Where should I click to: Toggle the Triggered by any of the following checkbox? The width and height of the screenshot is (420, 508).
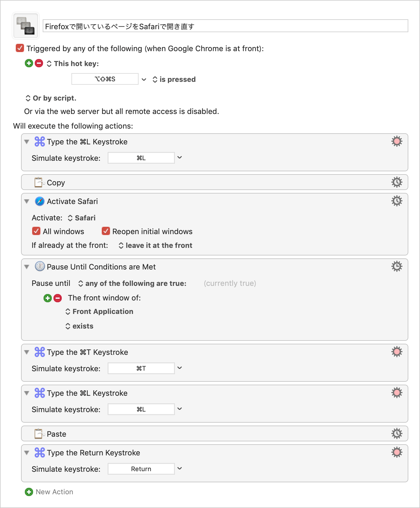(x=20, y=48)
